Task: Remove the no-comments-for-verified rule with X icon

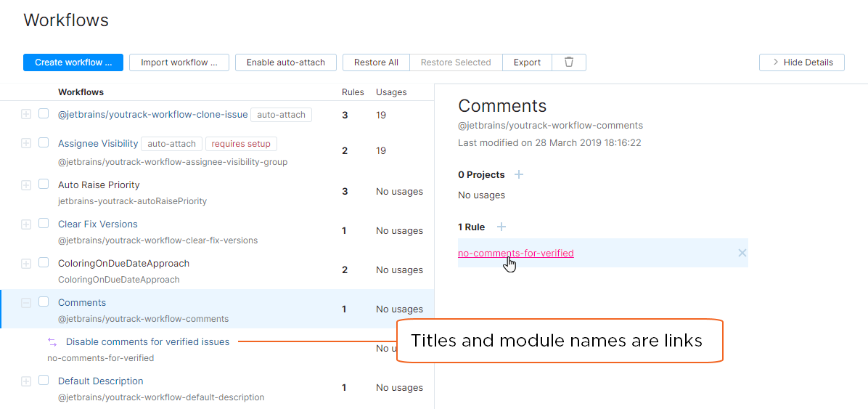Action: tap(742, 253)
